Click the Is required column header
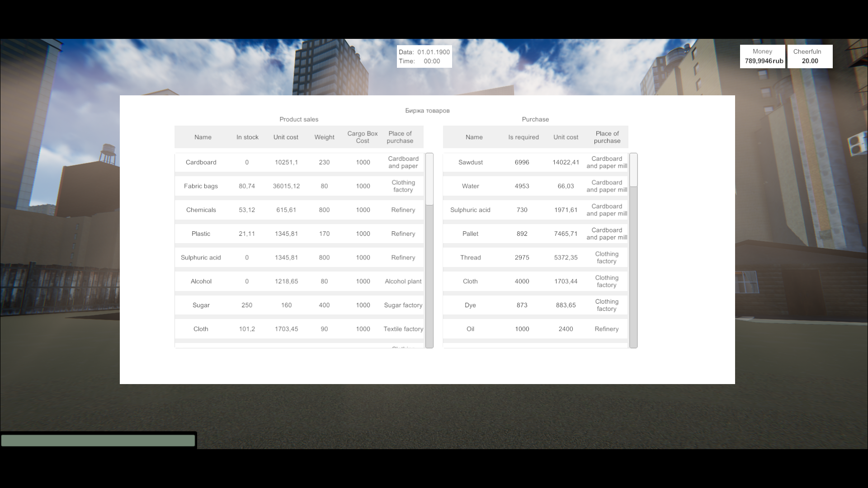 tap(524, 137)
